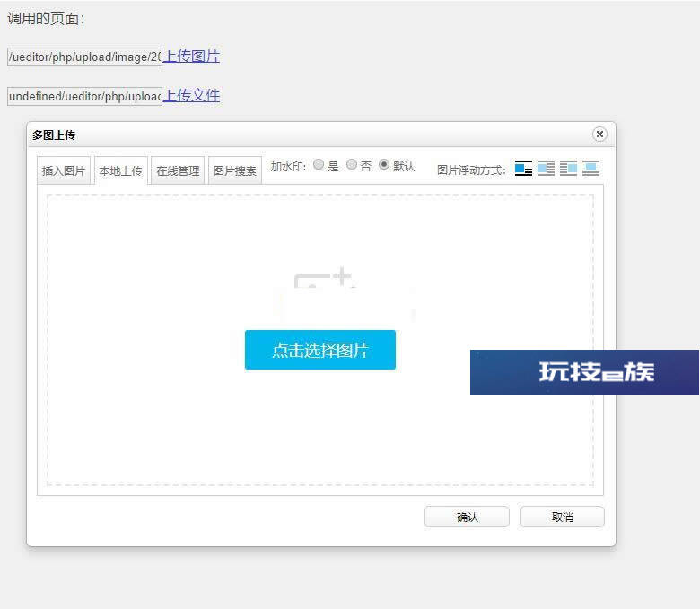
Task: Choose centered image alignment icon (fourth)
Action: (591, 169)
